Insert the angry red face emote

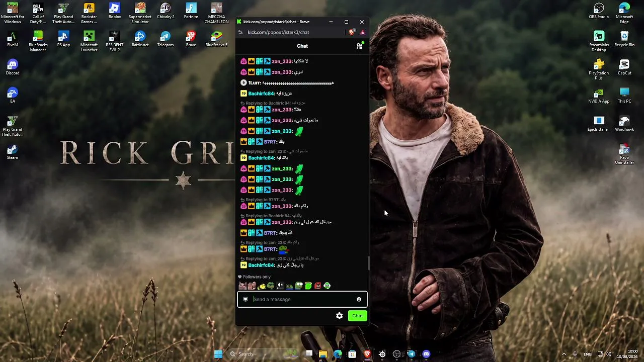click(317, 286)
